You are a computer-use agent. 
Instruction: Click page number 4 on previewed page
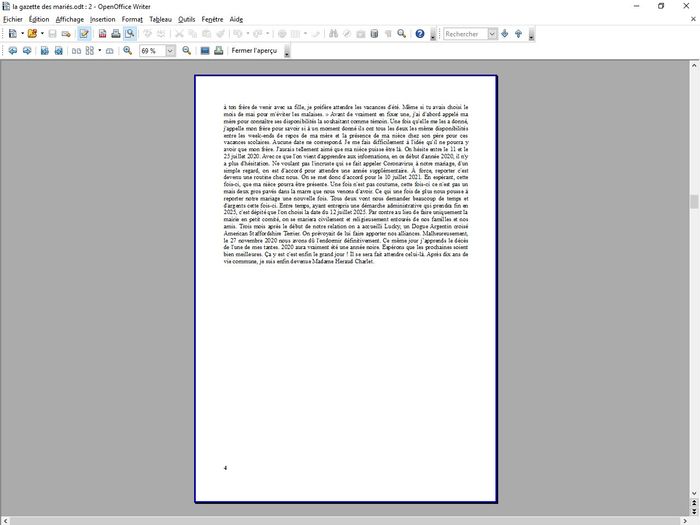click(225, 468)
